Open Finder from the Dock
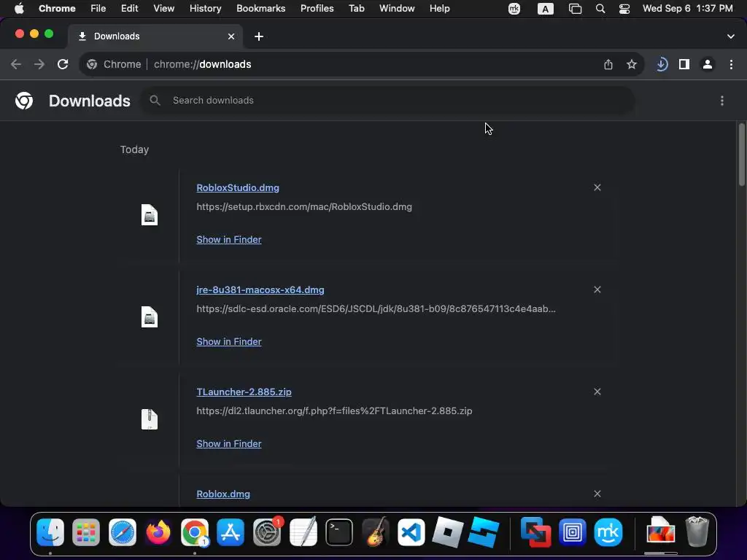This screenshot has width=747, height=560. (x=50, y=532)
